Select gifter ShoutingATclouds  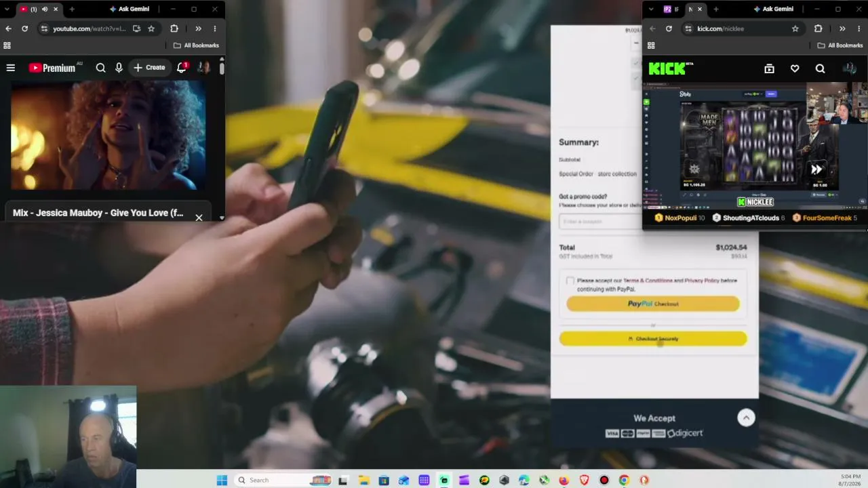click(748, 218)
